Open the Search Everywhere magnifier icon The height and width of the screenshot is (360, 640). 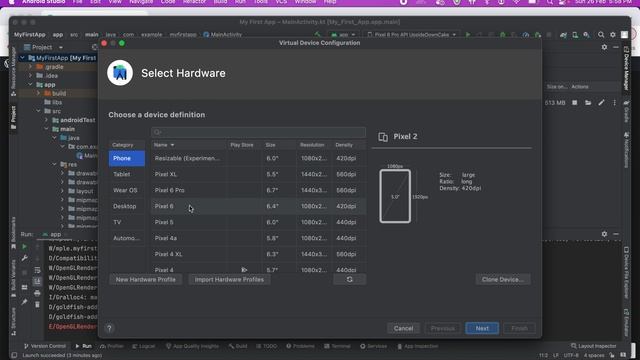pyautogui.click(x=601, y=35)
